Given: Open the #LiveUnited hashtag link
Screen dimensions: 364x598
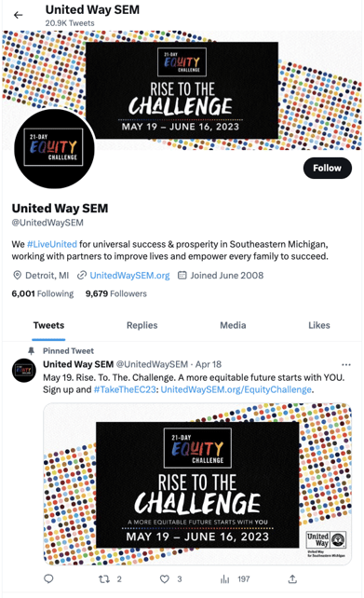Looking at the screenshot, I should (x=52, y=244).
